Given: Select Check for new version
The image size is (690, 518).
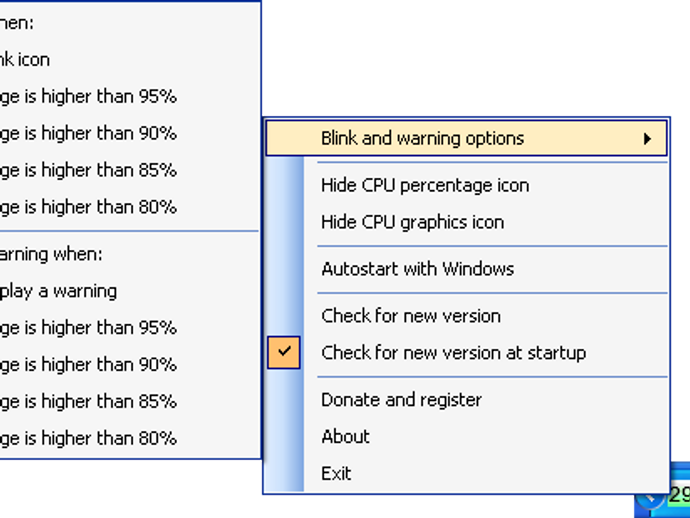Looking at the screenshot, I should [x=411, y=316].
